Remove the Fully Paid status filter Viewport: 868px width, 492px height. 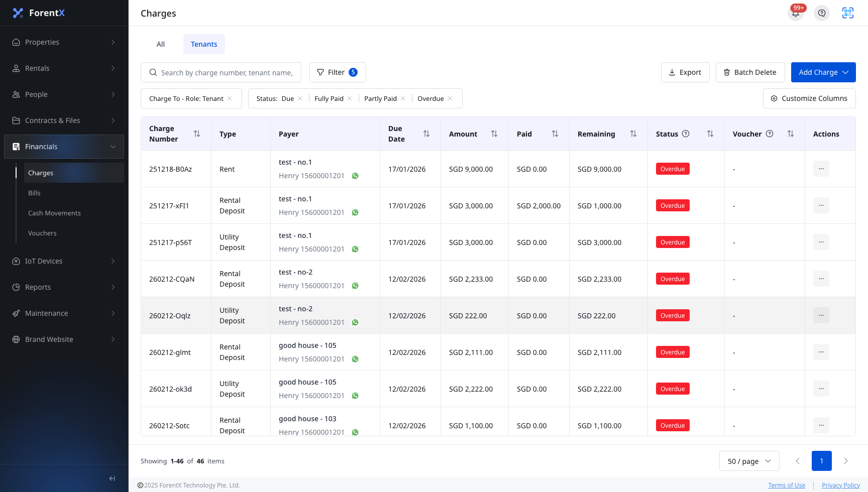(x=350, y=98)
